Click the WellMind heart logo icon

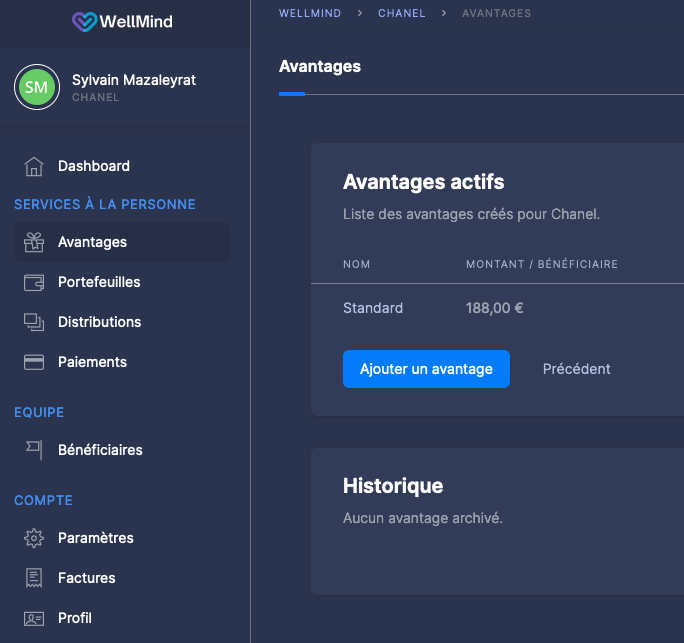85,21
